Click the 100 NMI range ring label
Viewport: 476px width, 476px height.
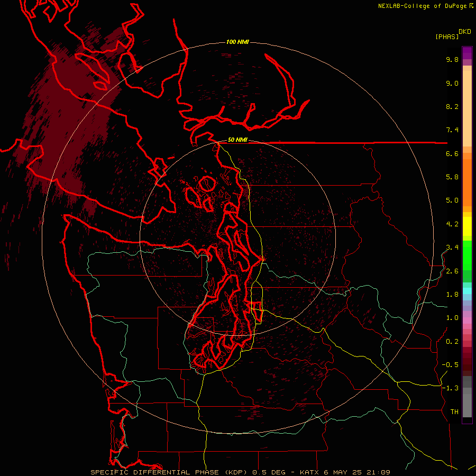(237, 42)
